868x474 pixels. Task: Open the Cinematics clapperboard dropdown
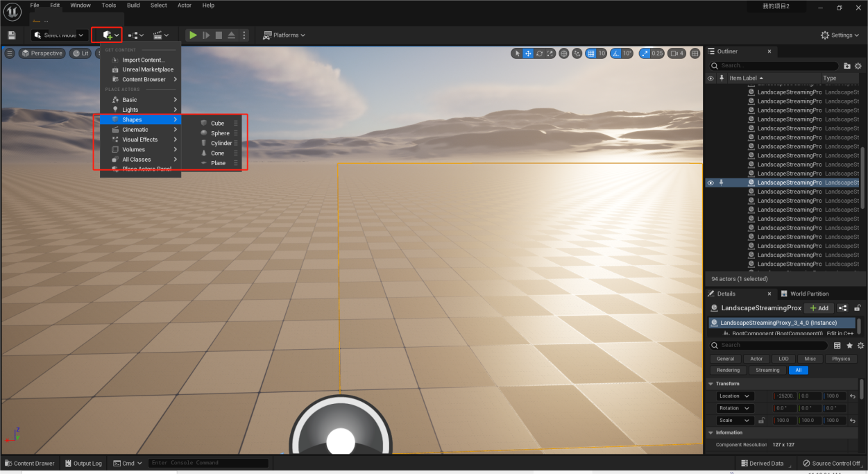point(161,35)
